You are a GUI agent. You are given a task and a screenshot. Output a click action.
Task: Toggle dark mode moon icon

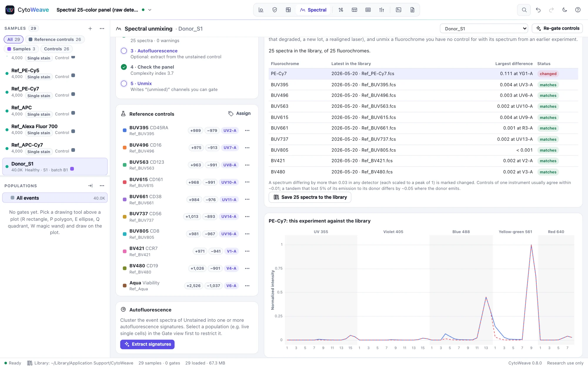pyautogui.click(x=564, y=10)
